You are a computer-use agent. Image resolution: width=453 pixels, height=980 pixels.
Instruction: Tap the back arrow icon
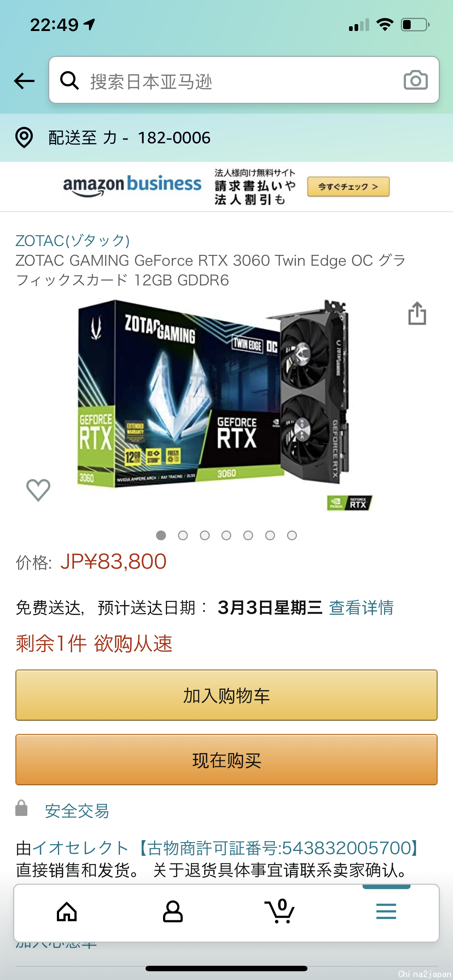coord(24,81)
